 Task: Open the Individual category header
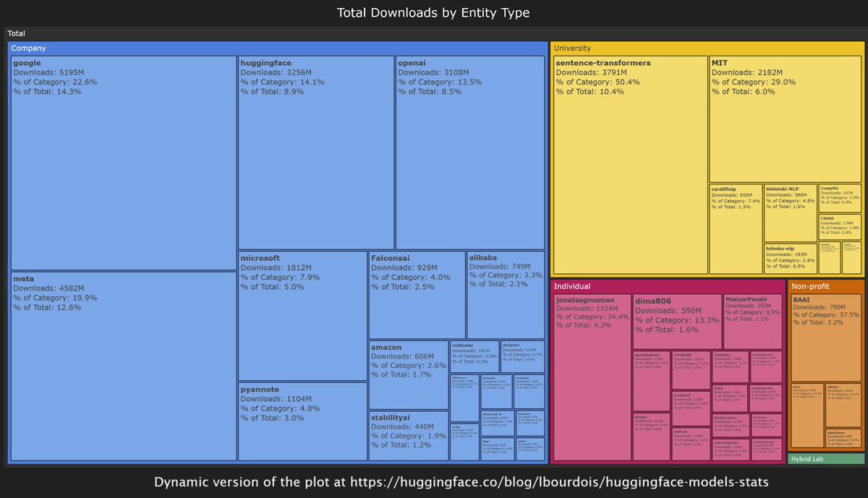(668, 286)
